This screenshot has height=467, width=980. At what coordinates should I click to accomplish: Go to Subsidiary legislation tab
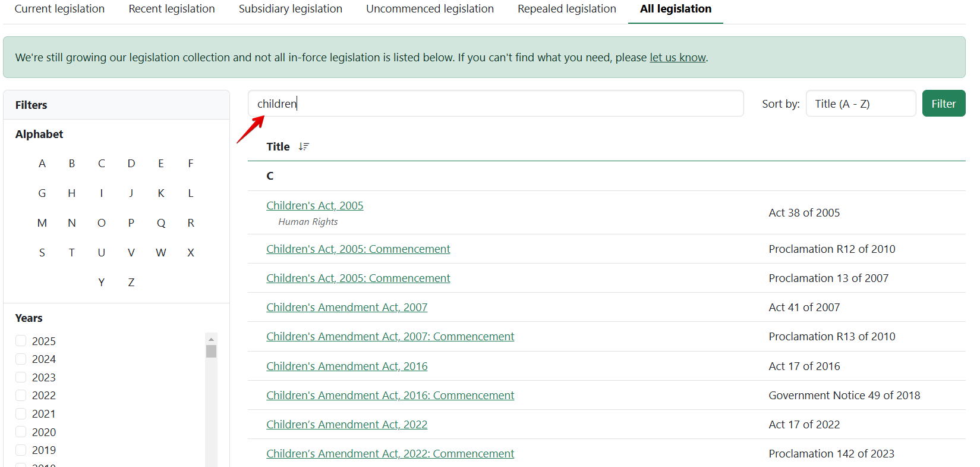pyautogui.click(x=290, y=9)
